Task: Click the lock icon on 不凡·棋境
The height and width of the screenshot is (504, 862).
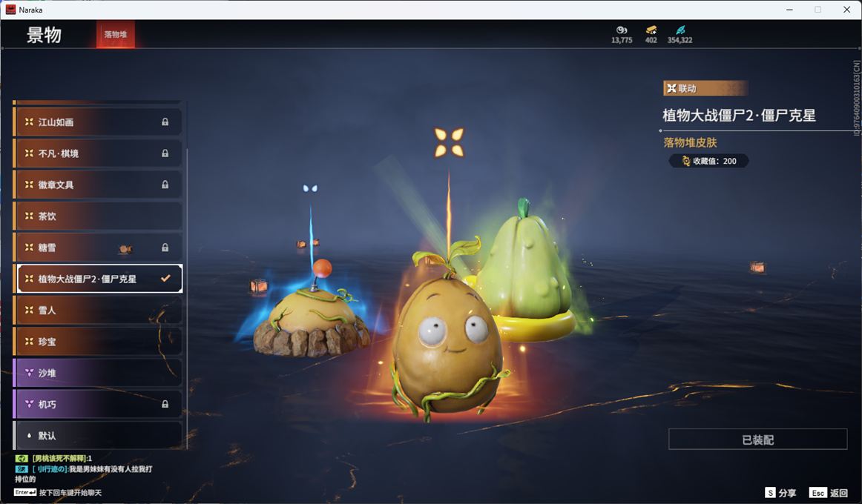Action: (x=165, y=153)
